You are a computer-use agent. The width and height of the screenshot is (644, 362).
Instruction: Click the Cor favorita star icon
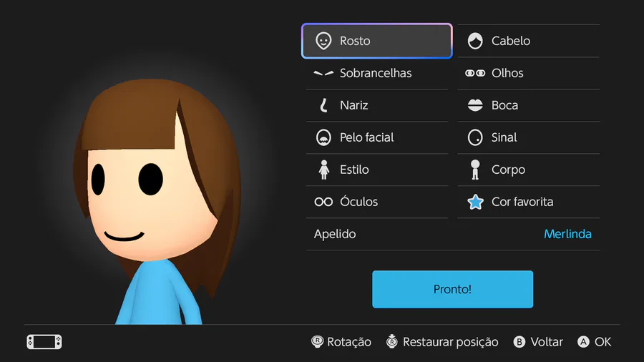tap(475, 202)
